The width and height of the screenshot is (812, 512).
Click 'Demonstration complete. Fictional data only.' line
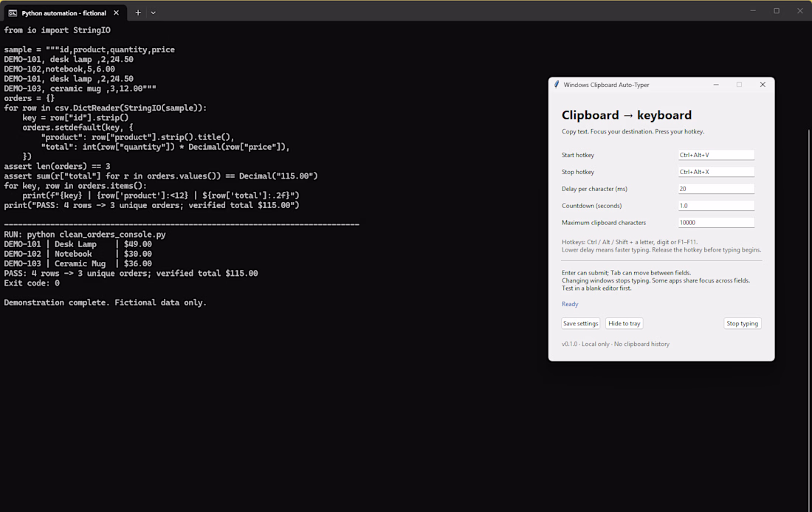pos(105,303)
